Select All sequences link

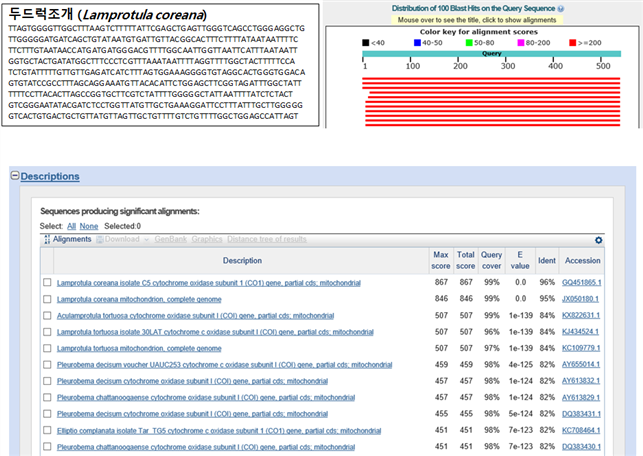point(71,226)
